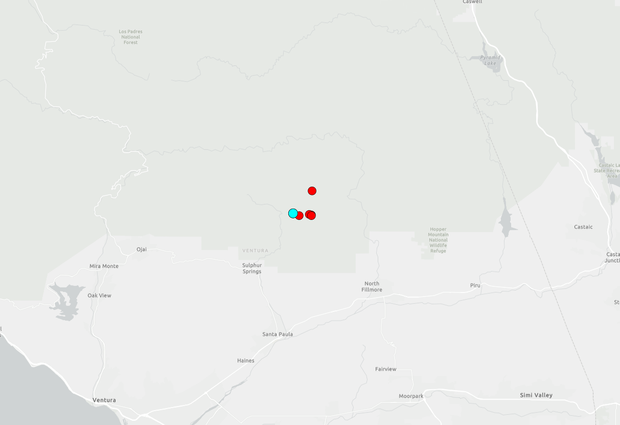
Task: Click the cyan map marker
Action: pos(293,213)
